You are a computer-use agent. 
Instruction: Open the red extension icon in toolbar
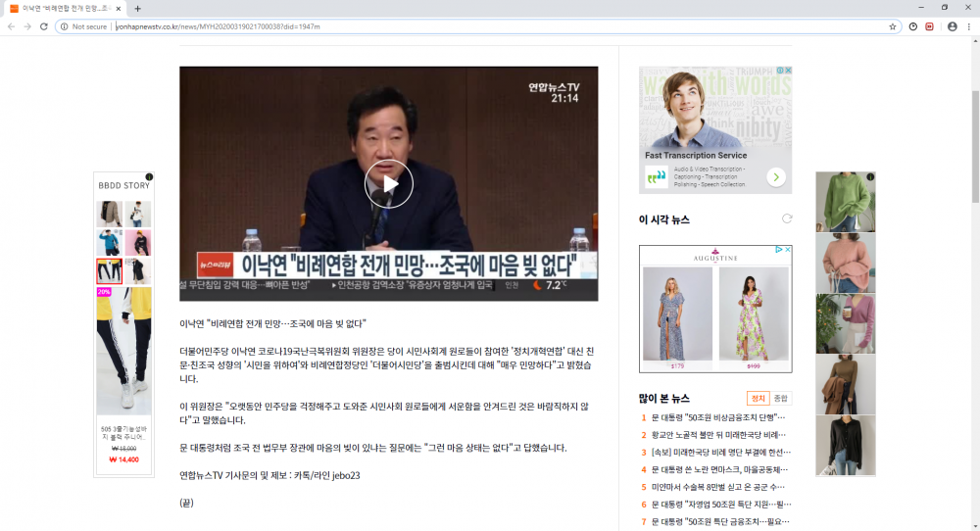click(929, 26)
